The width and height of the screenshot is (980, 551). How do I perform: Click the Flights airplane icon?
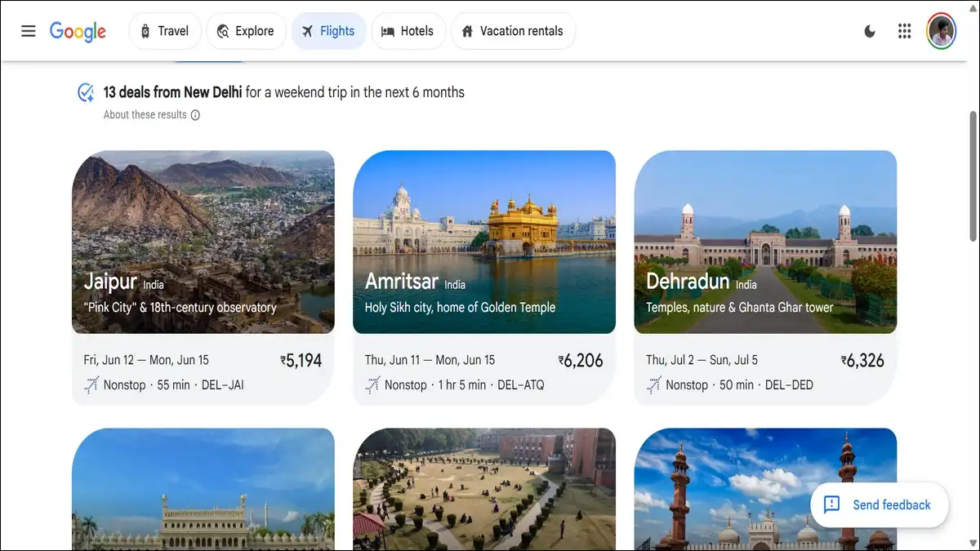tap(307, 31)
